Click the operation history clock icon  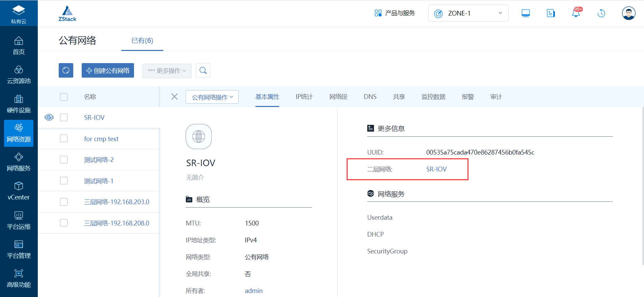601,13
